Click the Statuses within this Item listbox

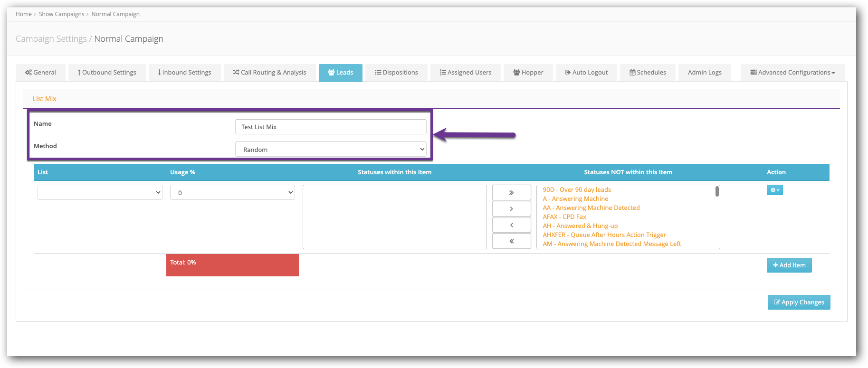point(394,217)
